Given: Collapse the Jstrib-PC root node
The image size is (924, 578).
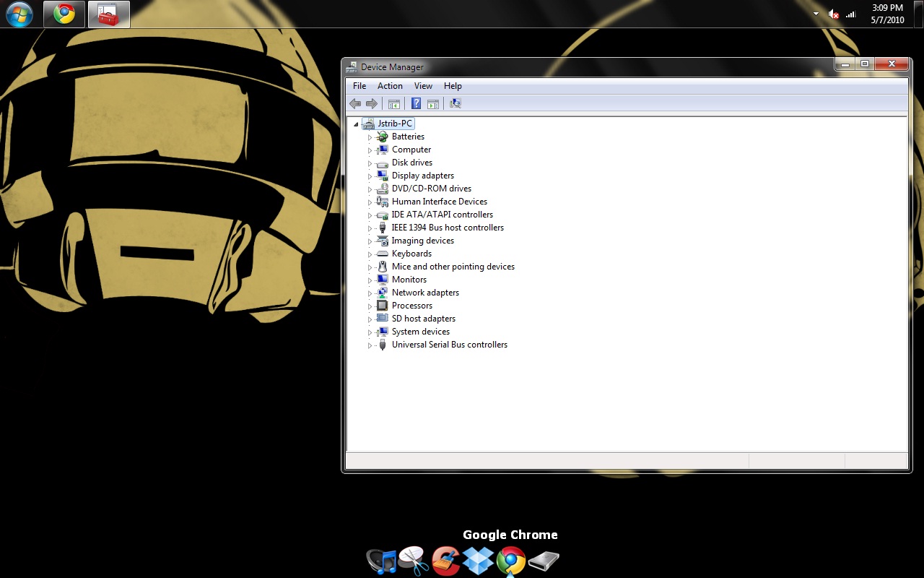Looking at the screenshot, I should pos(356,124).
